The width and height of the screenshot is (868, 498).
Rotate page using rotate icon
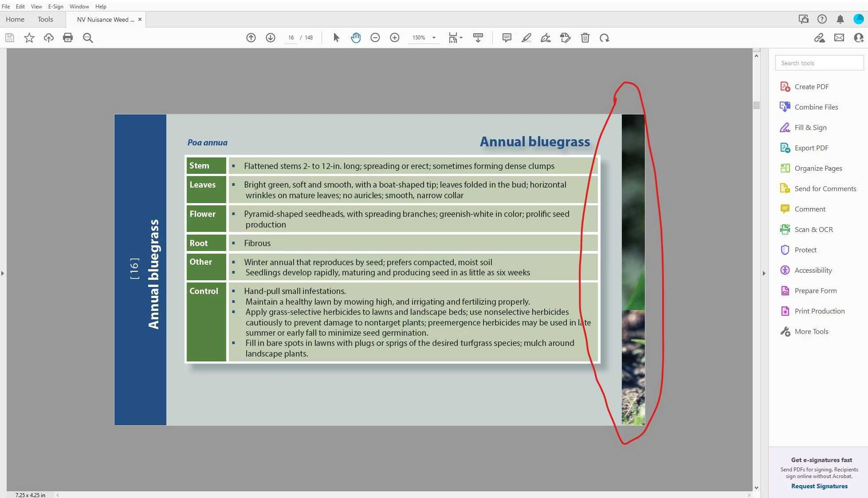[604, 38]
